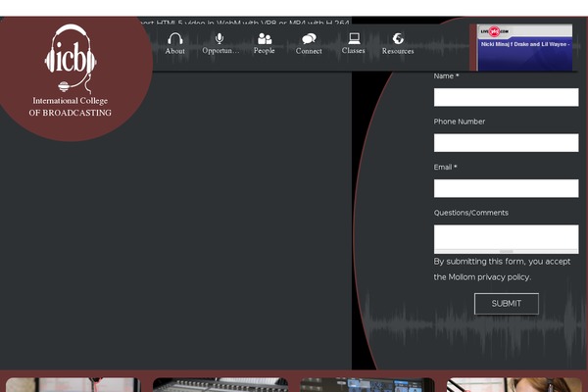Click the people icon in navigation
The image size is (588, 392).
[265, 38]
